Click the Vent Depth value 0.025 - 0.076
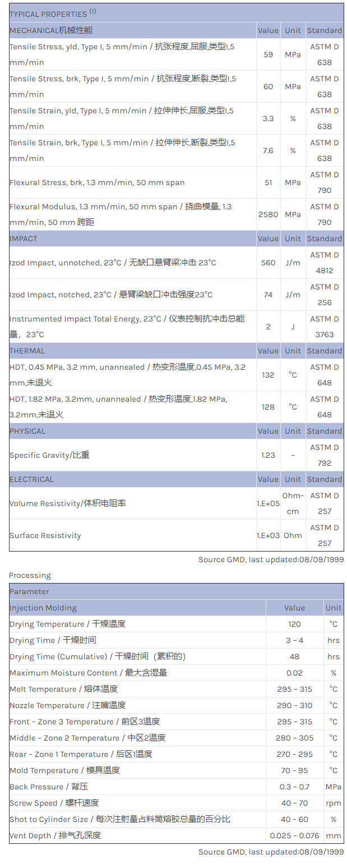347x868 pixels. pyautogui.click(x=294, y=835)
